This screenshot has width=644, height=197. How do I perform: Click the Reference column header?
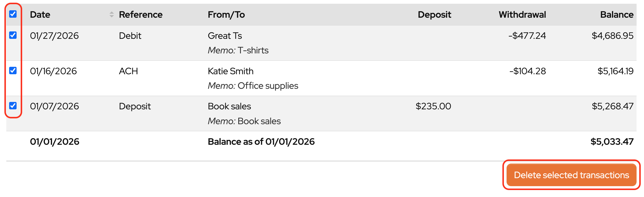tap(141, 15)
